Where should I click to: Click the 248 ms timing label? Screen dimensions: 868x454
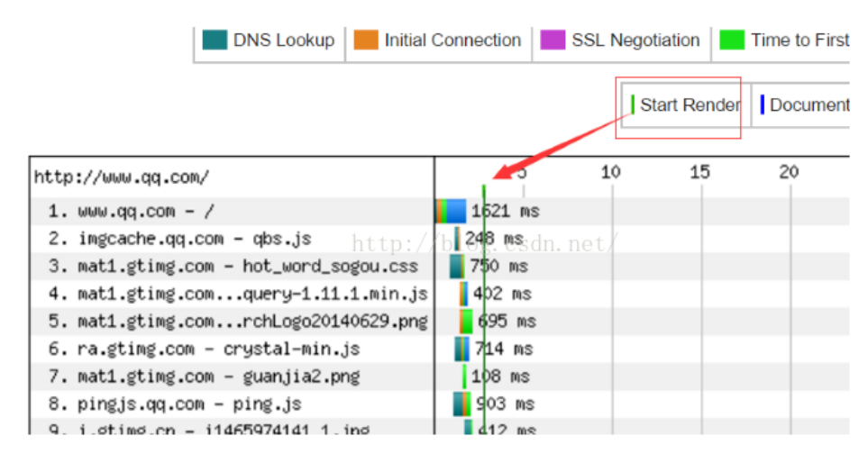pyautogui.click(x=494, y=239)
